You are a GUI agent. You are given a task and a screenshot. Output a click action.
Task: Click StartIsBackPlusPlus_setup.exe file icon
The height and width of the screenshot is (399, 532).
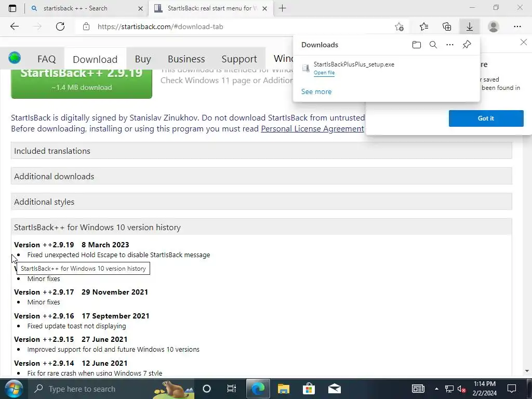tap(305, 68)
